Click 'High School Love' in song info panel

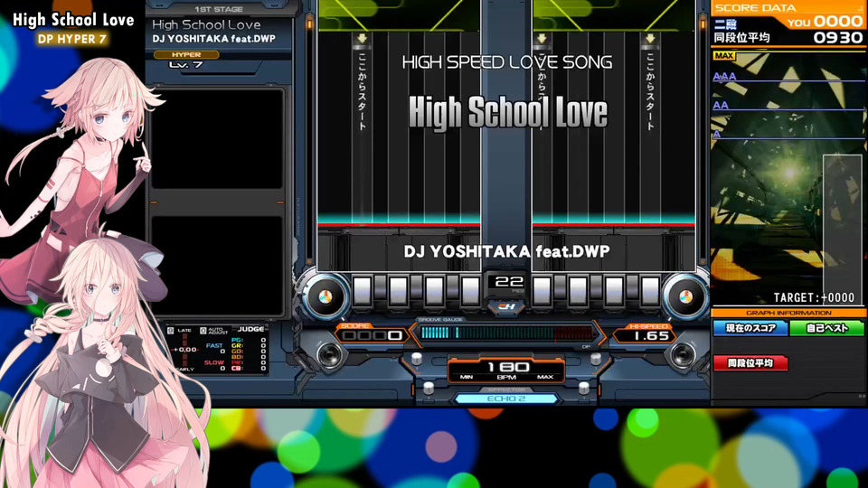pos(206,25)
